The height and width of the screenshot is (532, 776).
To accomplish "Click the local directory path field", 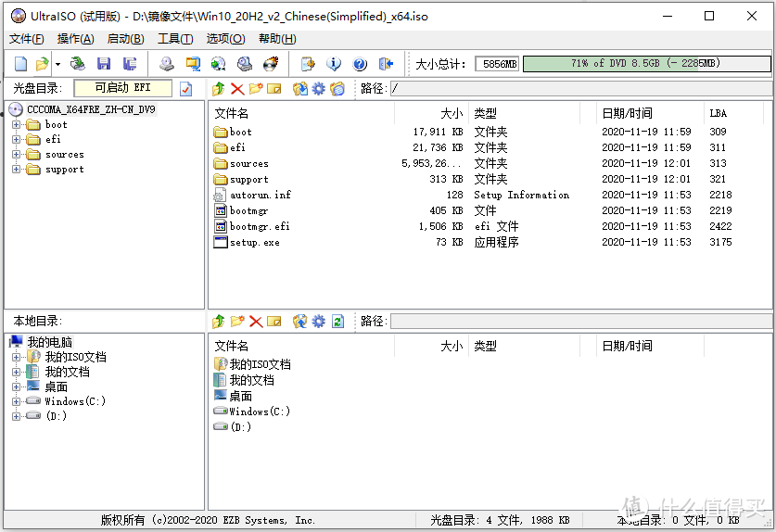I will tap(580, 322).
